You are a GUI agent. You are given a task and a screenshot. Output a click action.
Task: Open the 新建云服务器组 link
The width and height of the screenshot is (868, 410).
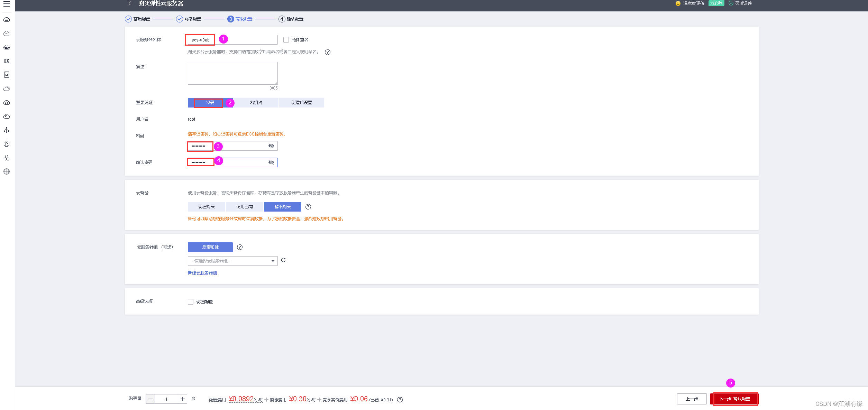tap(202, 273)
